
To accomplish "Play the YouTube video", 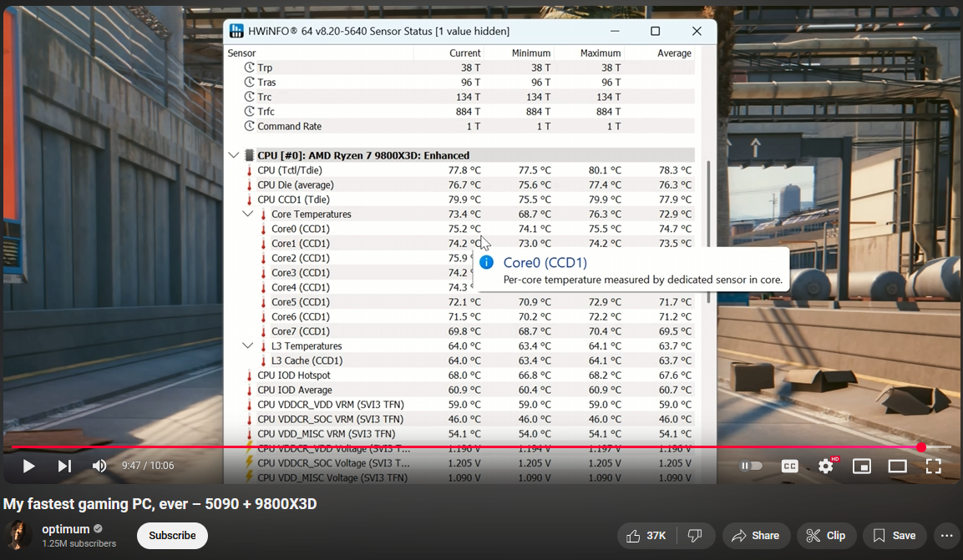I will click(x=28, y=467).
